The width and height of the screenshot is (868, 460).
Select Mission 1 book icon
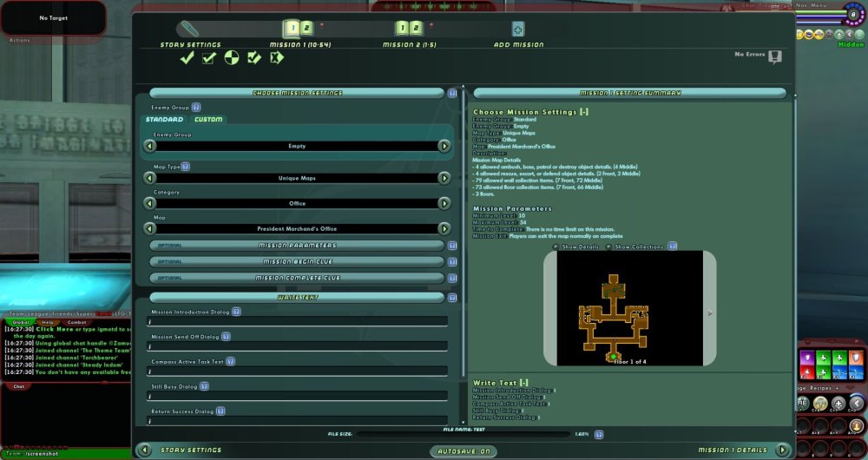point(299,29)
